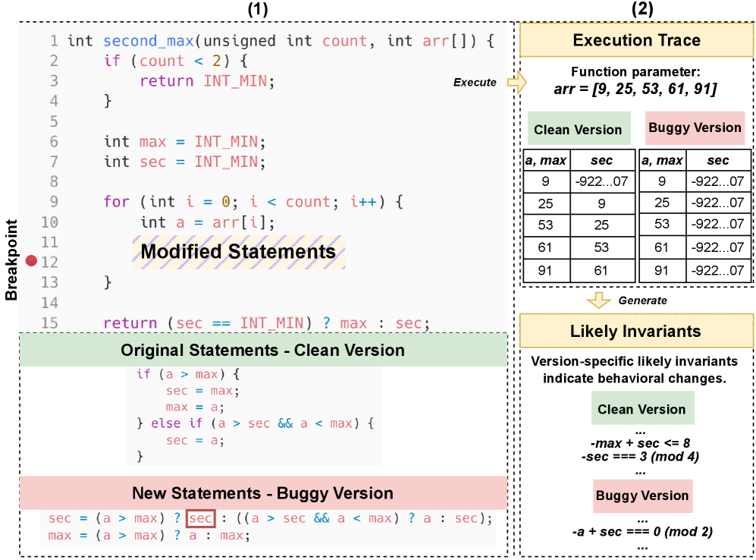The height and width of the screenshot is (560, 756).
Task: Click the red-boxed 'sec' in buggy code
Action: [202, 519]
